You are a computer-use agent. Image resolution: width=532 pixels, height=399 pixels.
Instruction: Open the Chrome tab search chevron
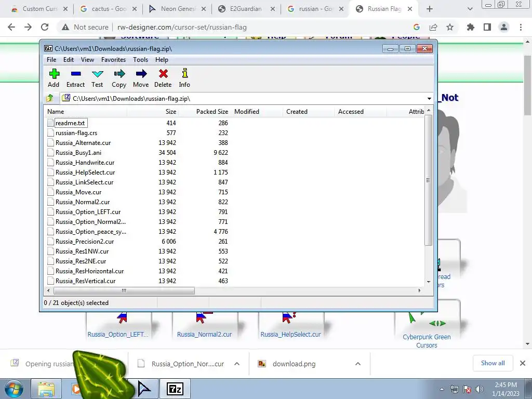point(470,9)
